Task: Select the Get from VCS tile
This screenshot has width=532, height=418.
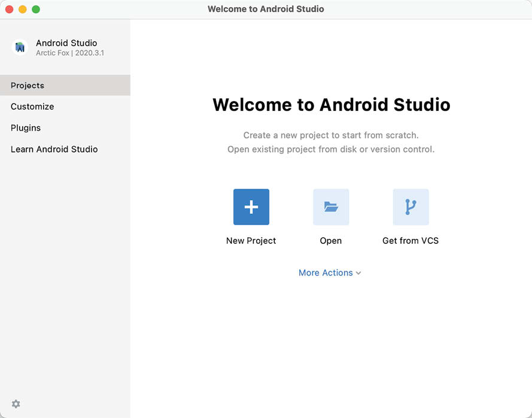Action: click(411, 216)
